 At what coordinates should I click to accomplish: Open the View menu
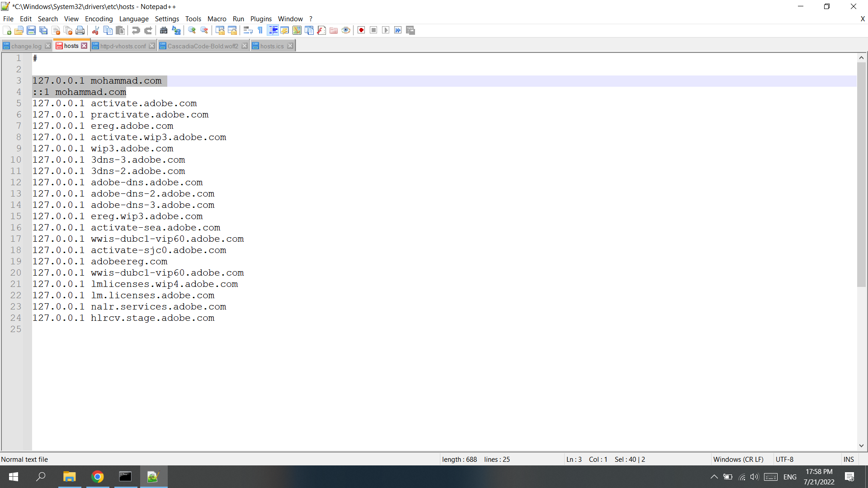(x=71, y=19)
